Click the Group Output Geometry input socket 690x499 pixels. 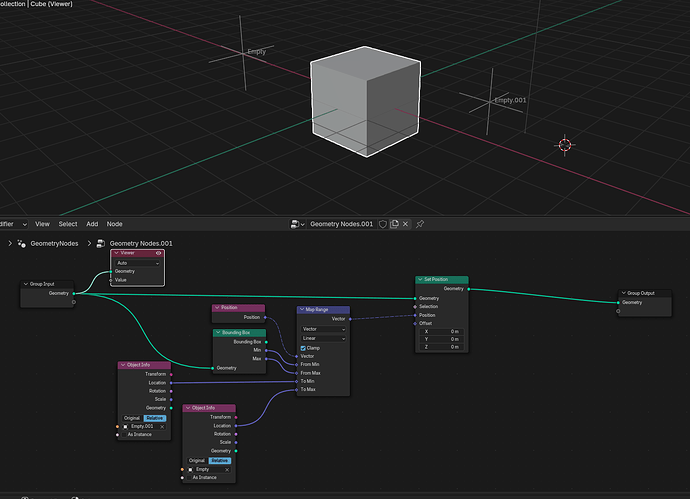pos(618,303)
